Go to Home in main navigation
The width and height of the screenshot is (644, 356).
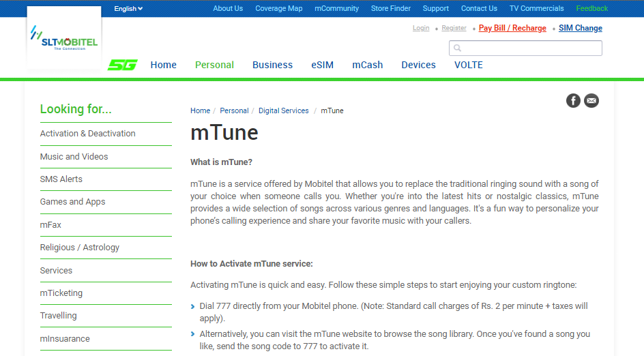point(164,65)
